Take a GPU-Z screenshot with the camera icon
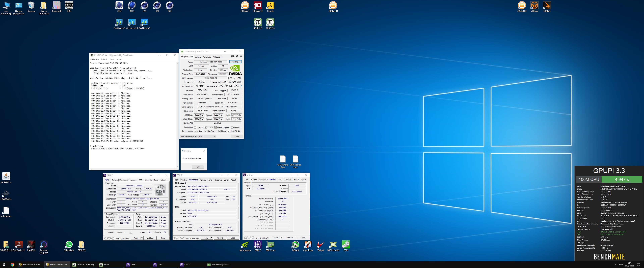Image resolution: width=644 pixels, height=268 pixels. [x=232, y=56]
